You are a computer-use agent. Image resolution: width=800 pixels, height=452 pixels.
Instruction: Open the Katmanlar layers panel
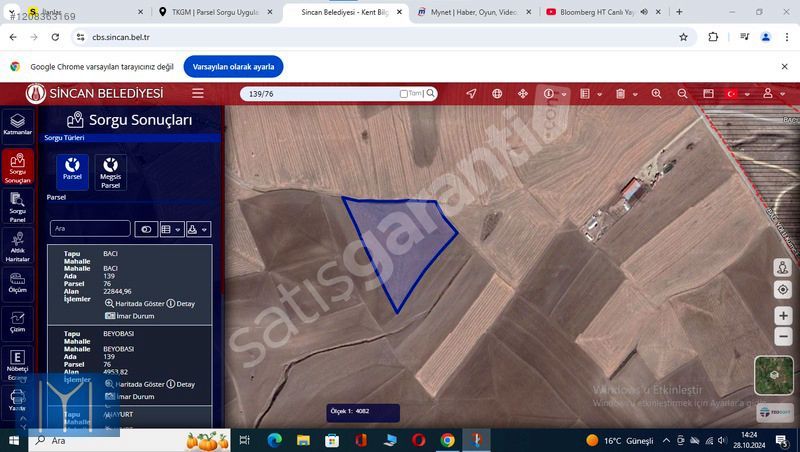[17, 124]
